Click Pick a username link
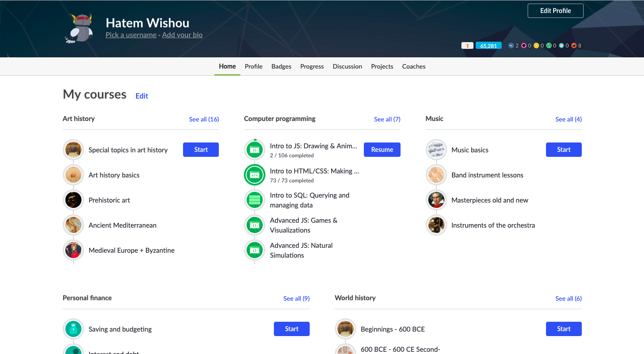The width and height of the screenshot is (644, 354). [131, 35]
